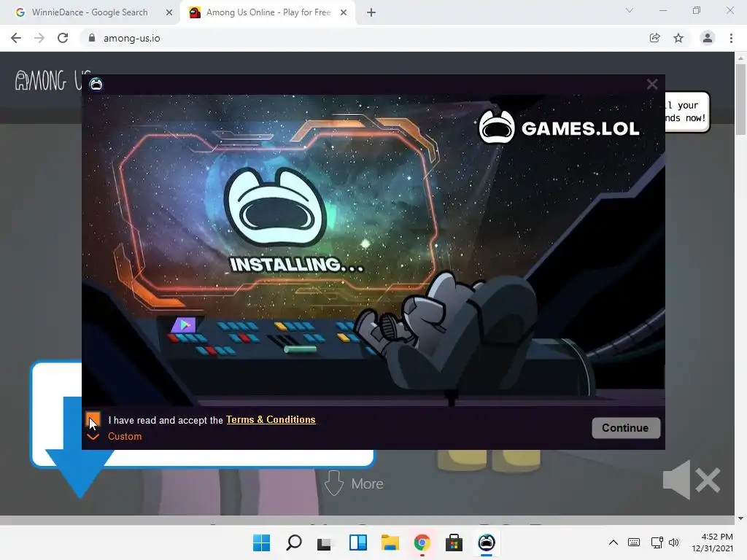This screenshot has width=747, height=560.
Task: Toggle the muted sound speaker on page
Action: (x=692, y=480)
